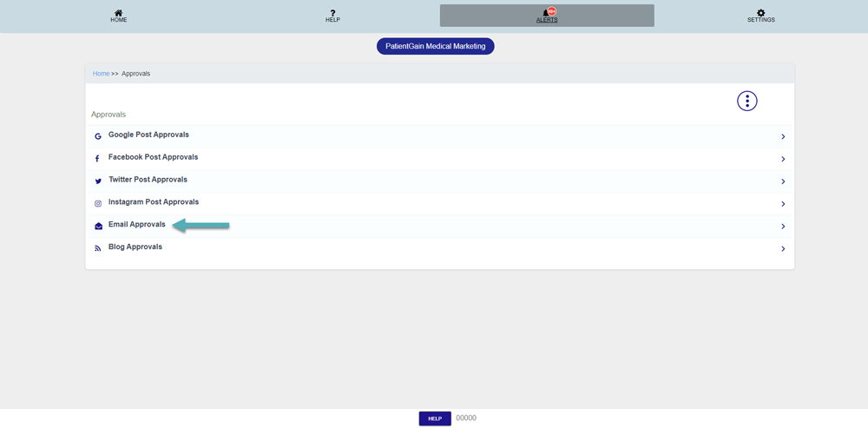Click the Google G icon
868x428 pixels.
[98, 136]
